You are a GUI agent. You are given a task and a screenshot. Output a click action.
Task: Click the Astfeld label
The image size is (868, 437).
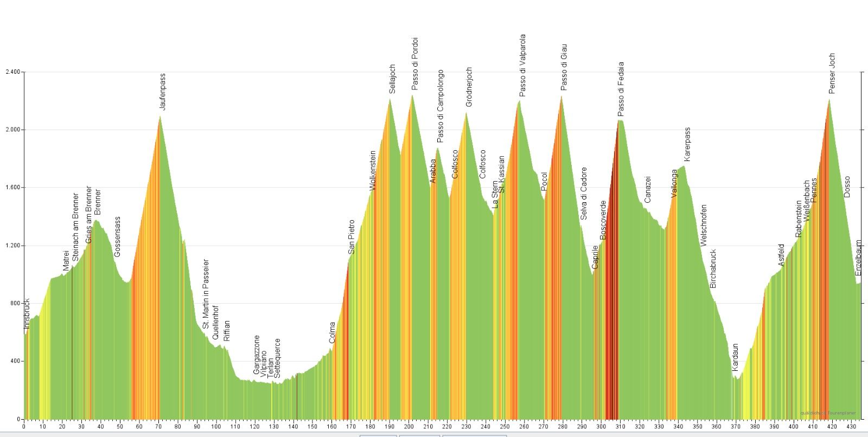782,255
